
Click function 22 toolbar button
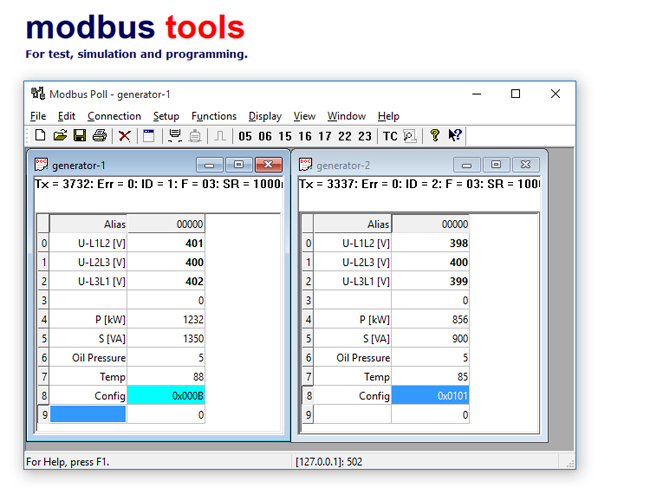[x=344, y=136]
